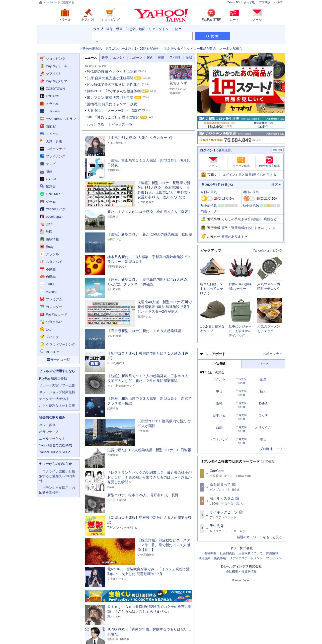Switch to the エンタメ news tab
The width and height of the screenshot is (322, 644).
119,58
